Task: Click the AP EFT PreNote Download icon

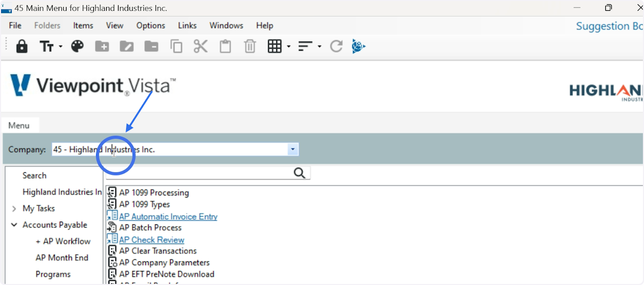Action: 112,274
